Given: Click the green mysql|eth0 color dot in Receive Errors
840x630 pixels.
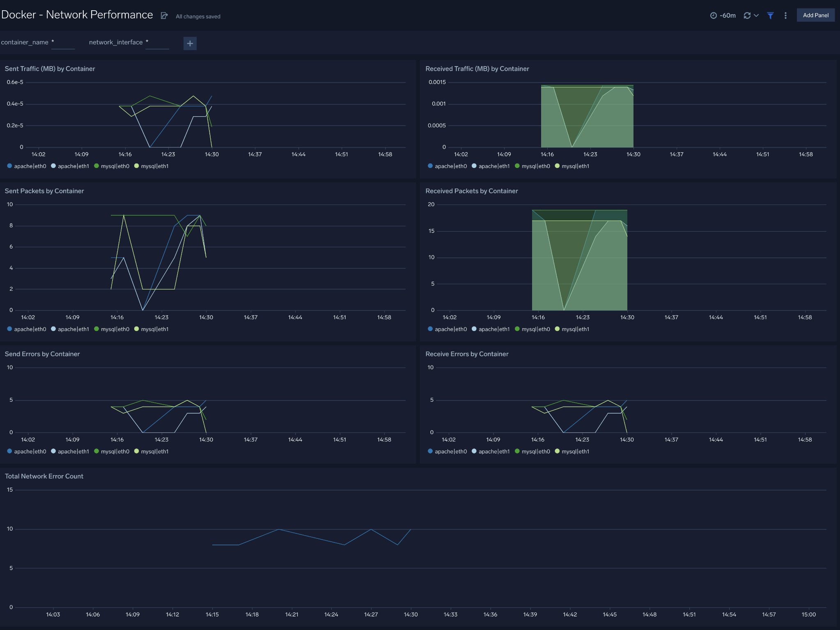Looking at the screenshot, I should 516,451.
